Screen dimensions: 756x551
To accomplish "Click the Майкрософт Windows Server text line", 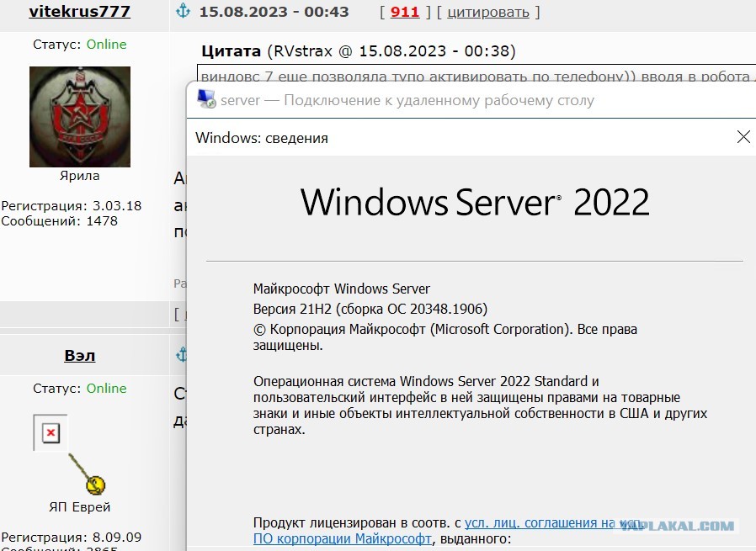I will pos(341,289).
